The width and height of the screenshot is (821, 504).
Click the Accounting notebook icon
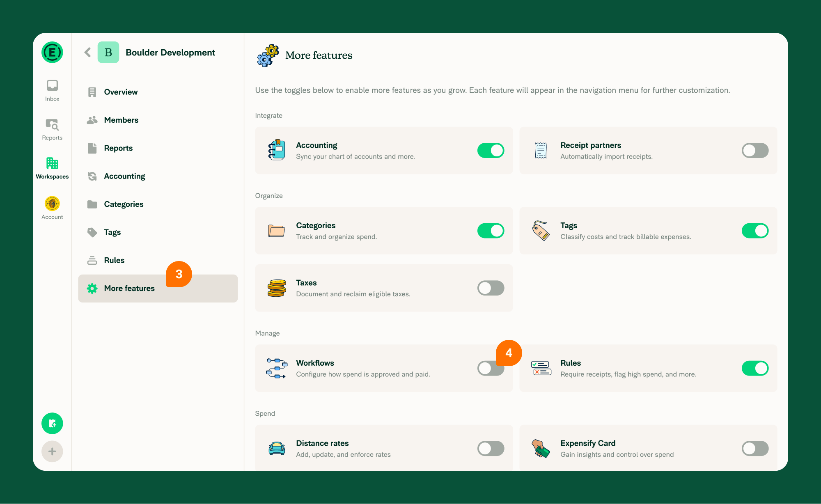point(277,150)
